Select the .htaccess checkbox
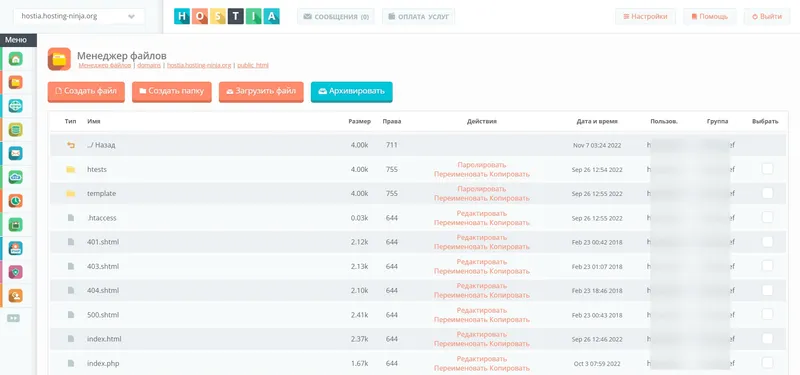This screenshot has height=375, width=800. pos(767,217)
